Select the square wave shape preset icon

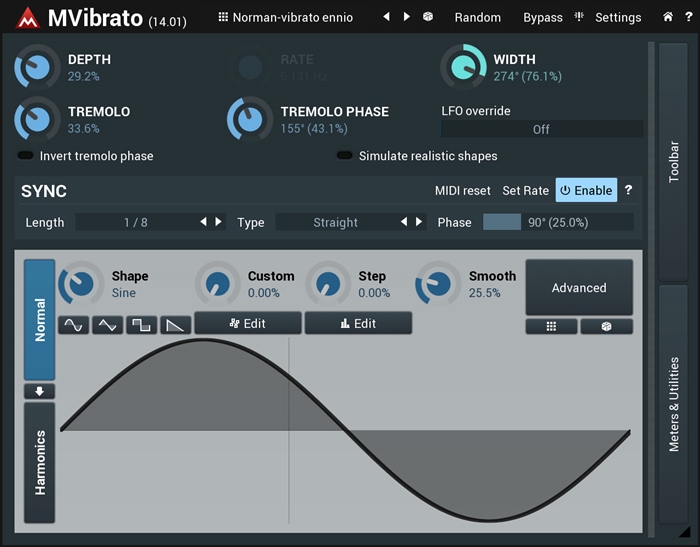141,325
